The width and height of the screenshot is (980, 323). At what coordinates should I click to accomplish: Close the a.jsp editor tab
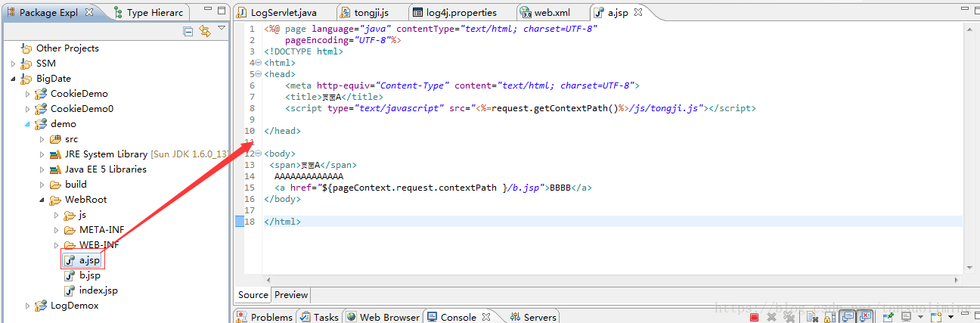637,12
